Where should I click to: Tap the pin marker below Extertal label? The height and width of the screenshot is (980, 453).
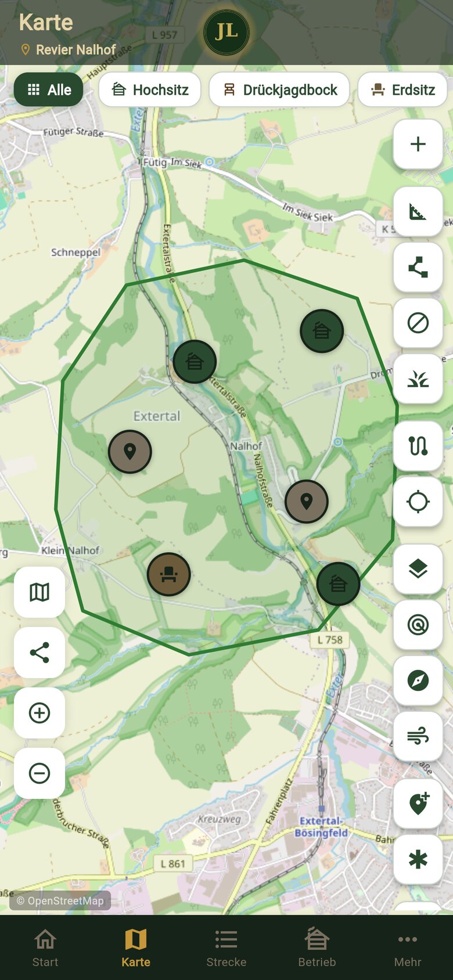click(130, 452)
